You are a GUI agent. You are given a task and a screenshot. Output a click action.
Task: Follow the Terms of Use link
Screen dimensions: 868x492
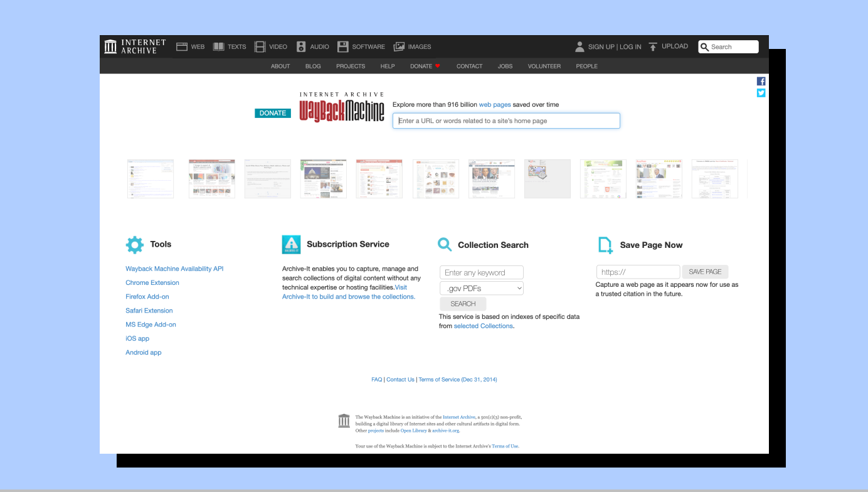505,446
